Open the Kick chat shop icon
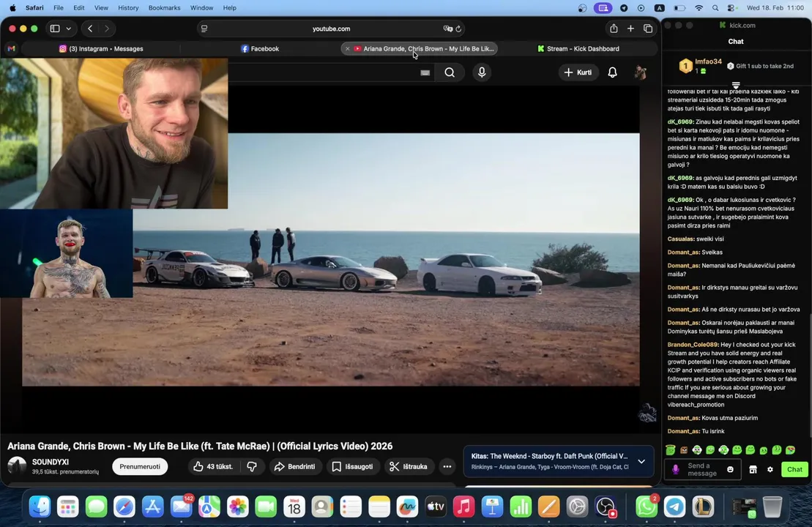812x527 pixels. tap(753, 469)
